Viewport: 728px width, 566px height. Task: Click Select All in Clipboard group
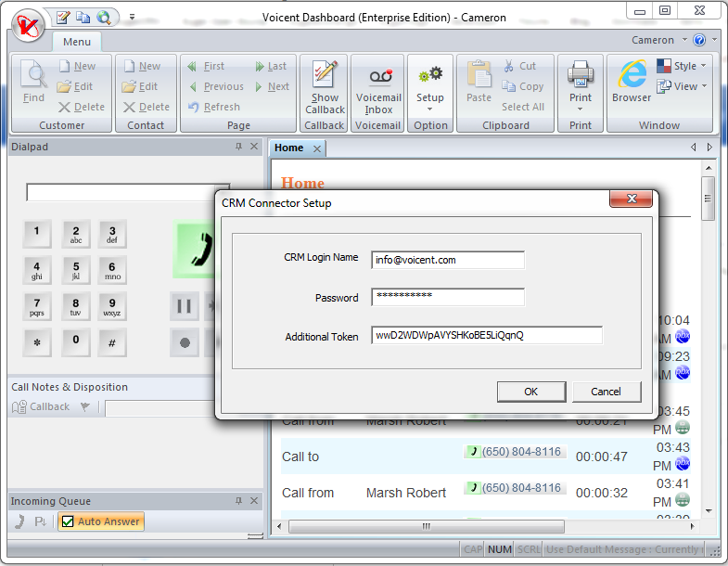click(523, 107)
